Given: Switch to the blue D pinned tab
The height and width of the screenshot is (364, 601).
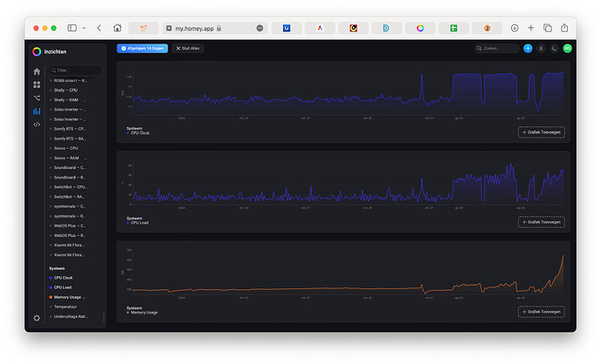Looking at the screenshot, I should (x=387, y=28).
